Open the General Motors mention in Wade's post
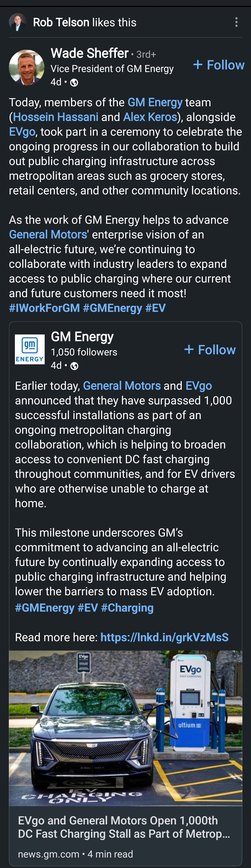 click(48, 234)
